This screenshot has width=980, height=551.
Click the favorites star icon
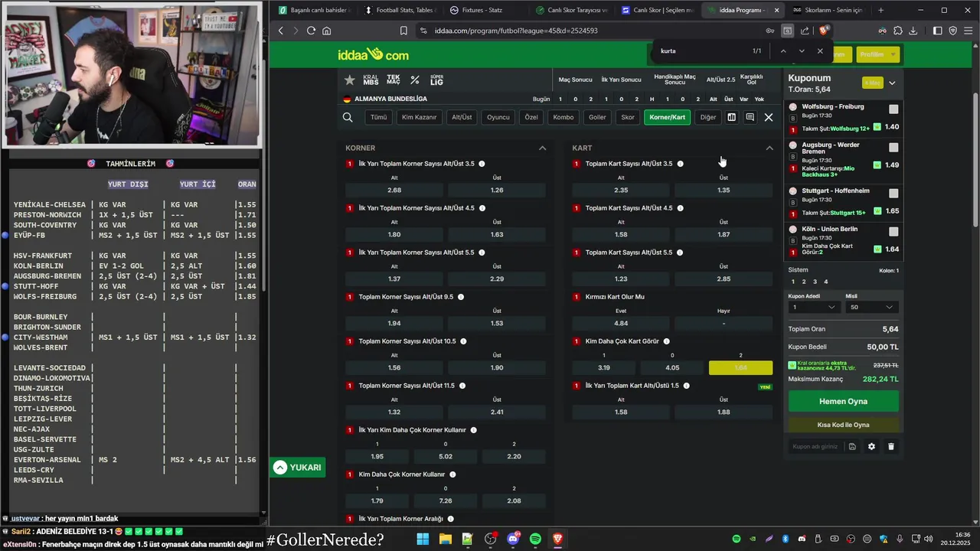point(350,80)
